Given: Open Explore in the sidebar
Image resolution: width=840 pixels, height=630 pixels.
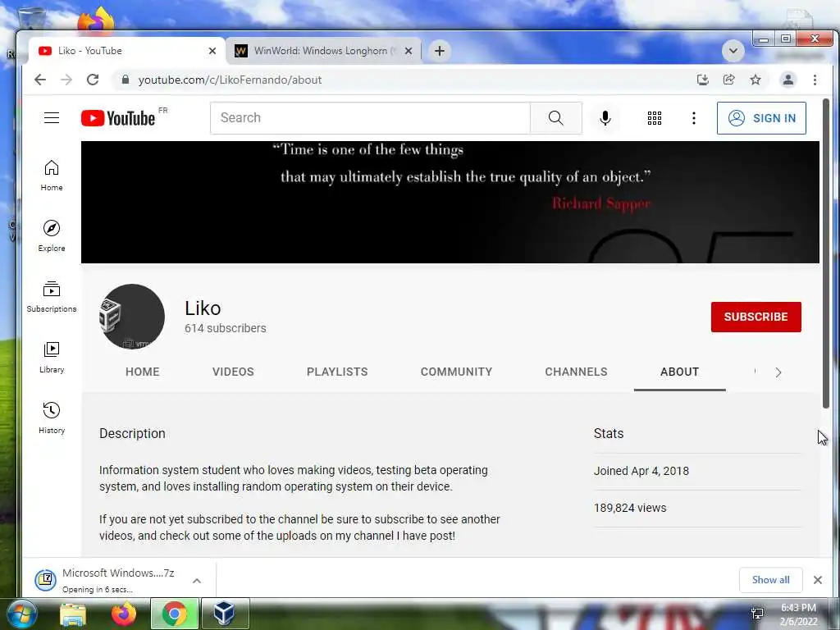Looking at the screenshot, I should (52, 236).
